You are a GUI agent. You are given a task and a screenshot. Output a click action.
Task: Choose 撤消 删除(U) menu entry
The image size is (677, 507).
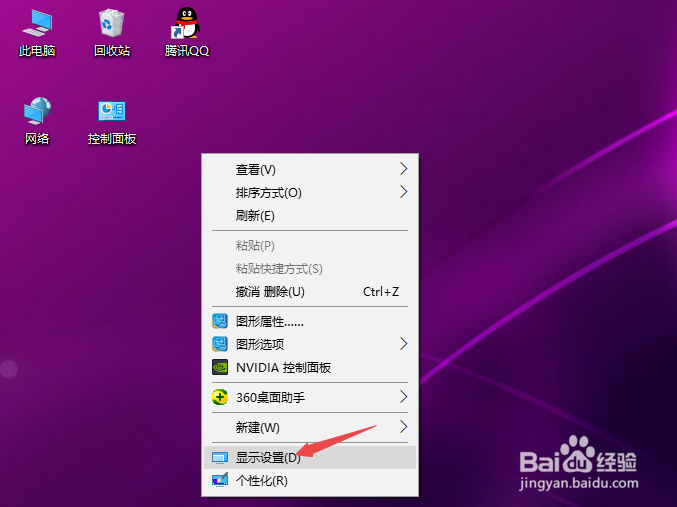pyautogui.click(x=310, y=292)
